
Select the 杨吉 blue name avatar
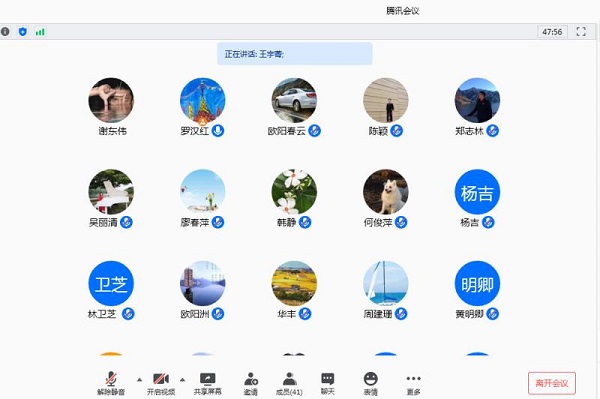pos(477,192)
